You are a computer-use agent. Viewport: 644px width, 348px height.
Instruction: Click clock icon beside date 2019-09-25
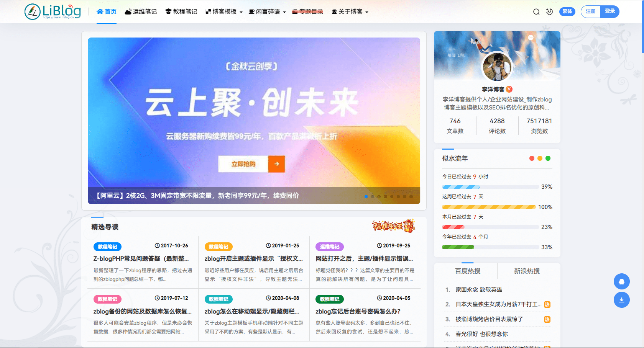(x=379, y=246)
